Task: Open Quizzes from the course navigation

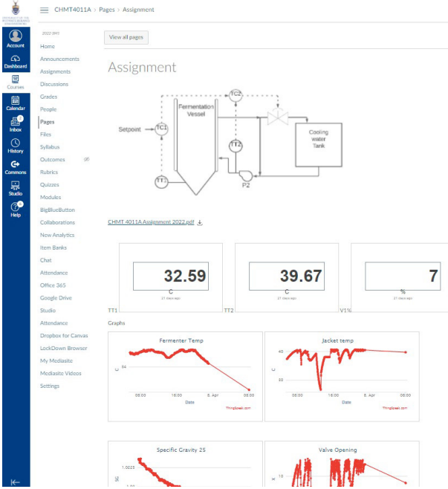Action: (x=50, y=184)
